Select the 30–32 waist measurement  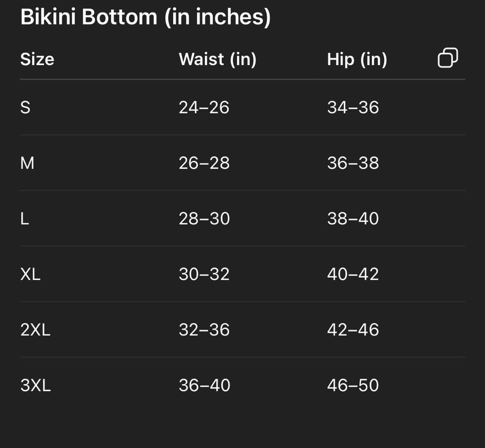[x=204, y=275]
